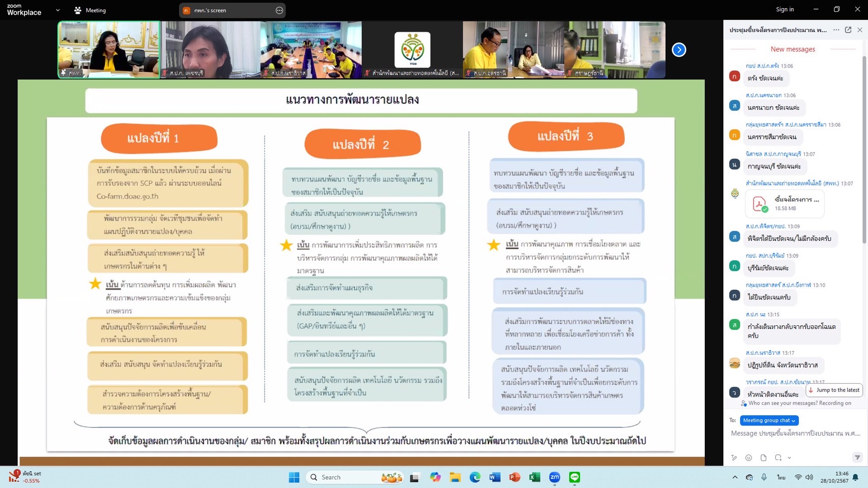The width and height of the screenshot is (868, 488).
Task: Close the chat panel
Action: pyautogui.click(x=860, y=30)
